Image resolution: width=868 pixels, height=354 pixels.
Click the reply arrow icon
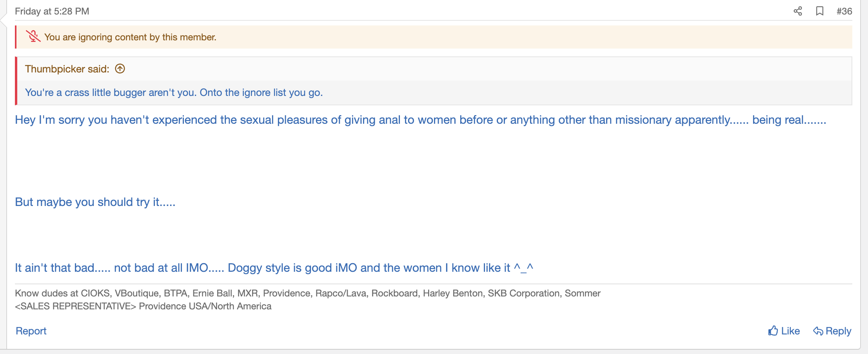coord(818,331)
